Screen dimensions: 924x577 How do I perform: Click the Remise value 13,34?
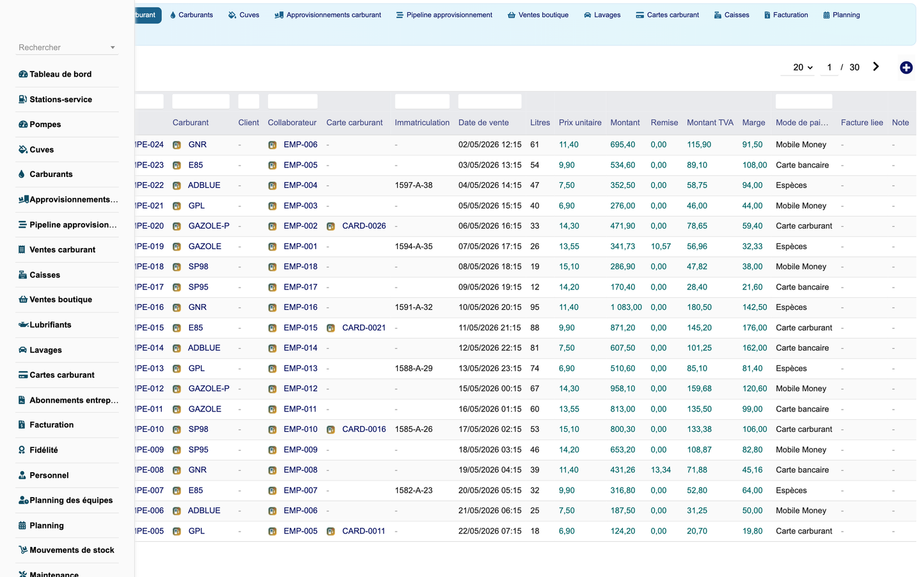click(661, 470)
